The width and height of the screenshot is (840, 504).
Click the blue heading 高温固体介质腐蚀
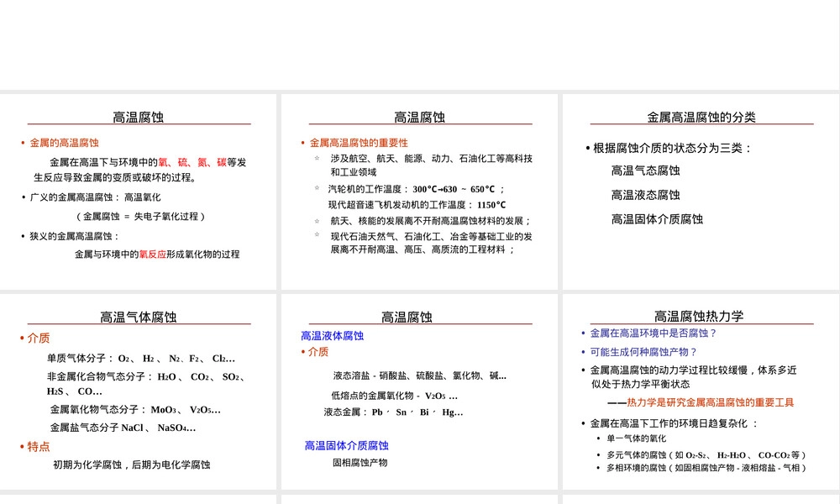(347, 445)
